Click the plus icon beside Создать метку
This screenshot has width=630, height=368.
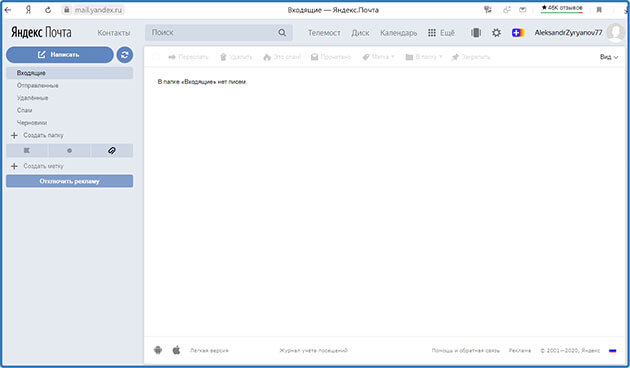pyautogui.click(x=14, y=166)
